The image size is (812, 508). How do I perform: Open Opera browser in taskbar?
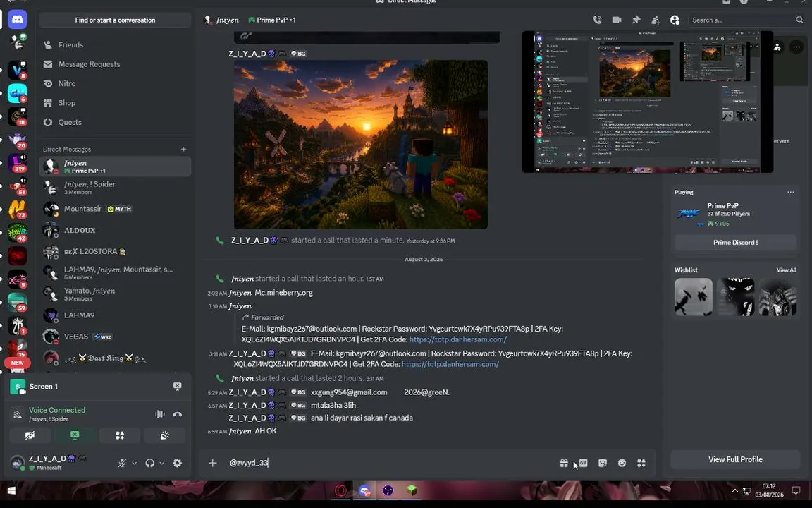pyautogui.click(x=340, y=490)
